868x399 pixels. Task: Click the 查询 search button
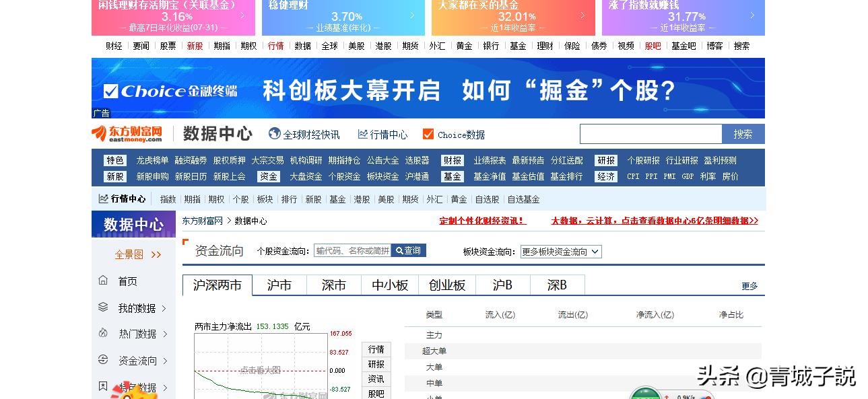click(x=409, y=250)
